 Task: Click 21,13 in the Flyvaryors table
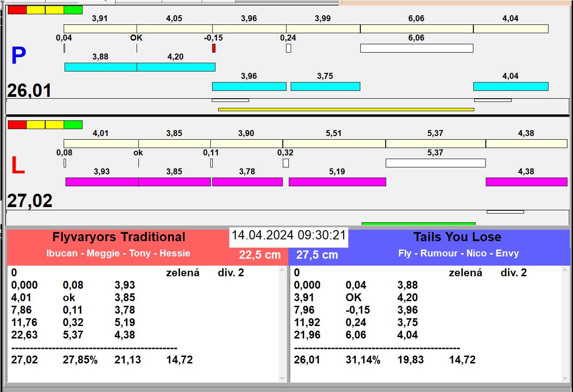pos(128,360)
